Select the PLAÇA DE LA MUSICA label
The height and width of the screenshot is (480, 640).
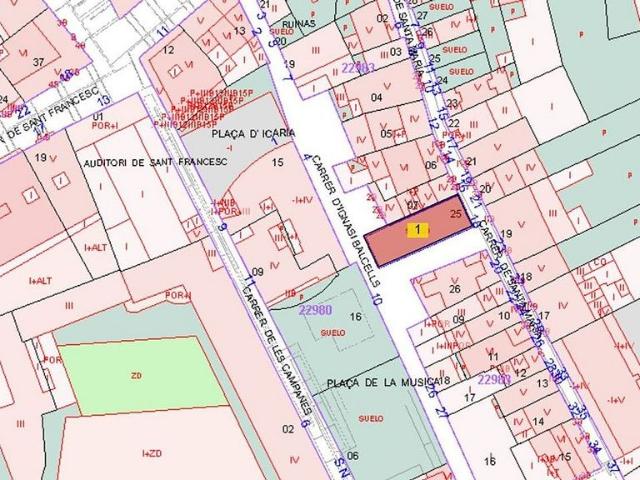point(382,383)
